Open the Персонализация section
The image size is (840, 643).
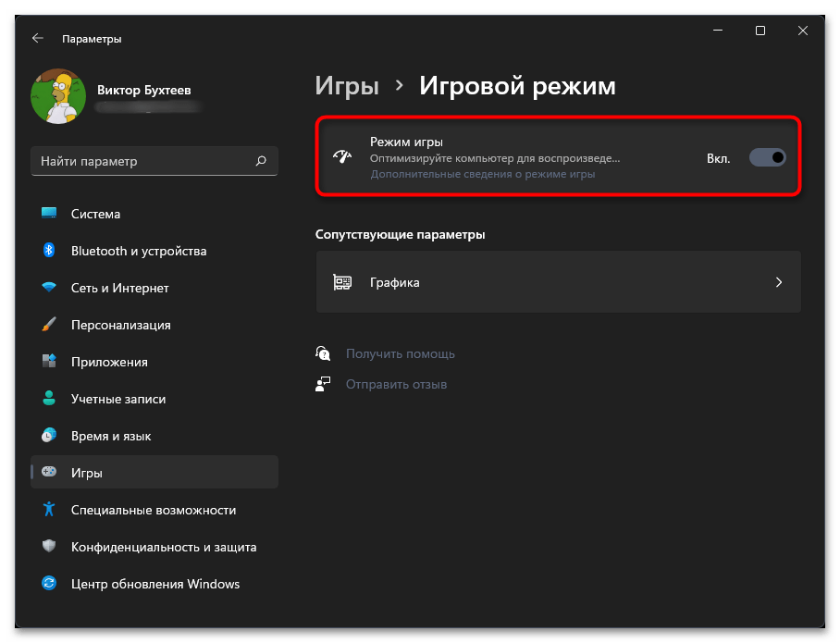(x=154, y=325)
